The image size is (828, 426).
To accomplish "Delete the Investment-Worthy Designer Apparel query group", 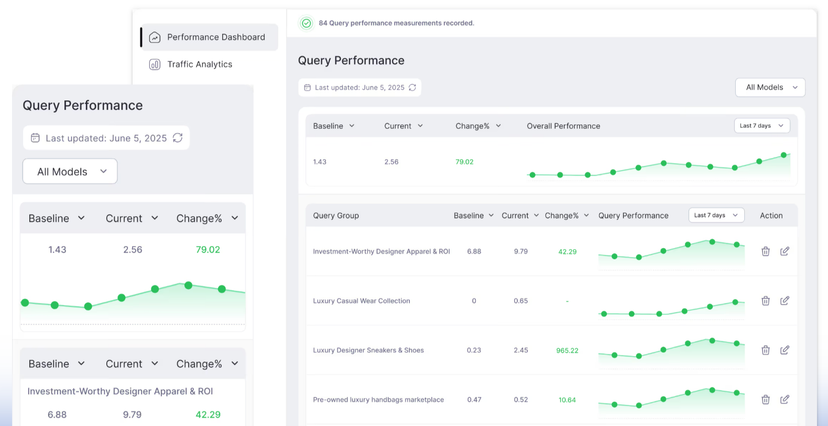I will click(x=765, y=251).
